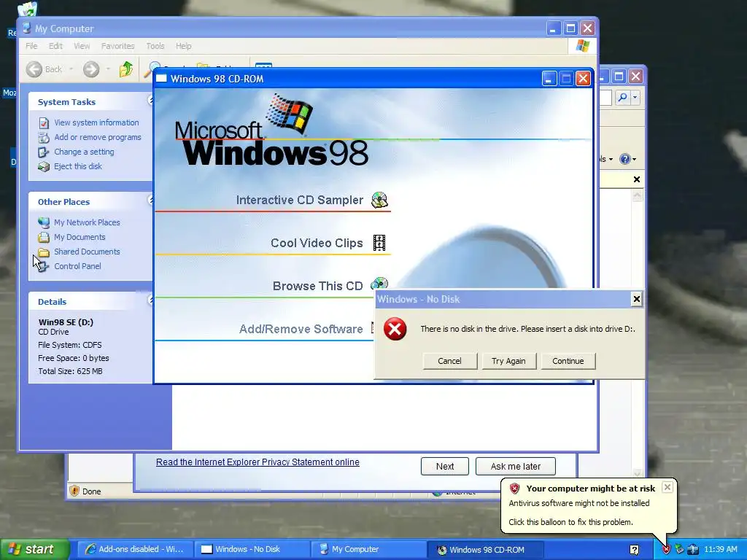The image size is (747, 560).
Task: Open Back history dropdown arrow
Action: [x=71, y=69]
